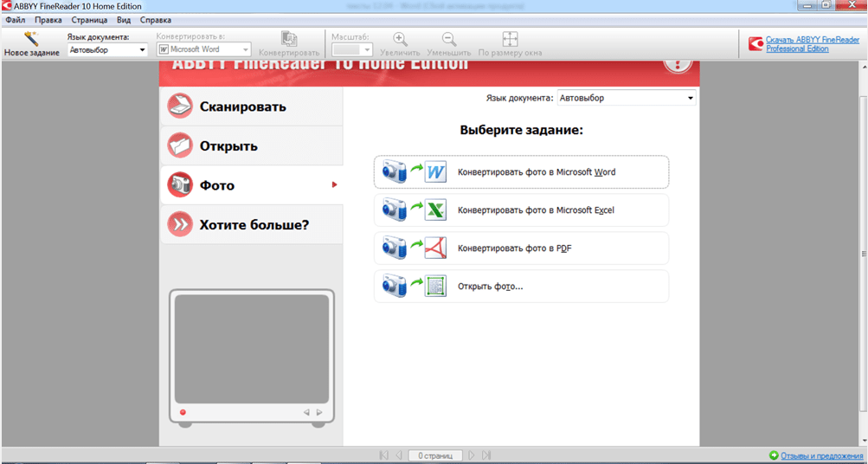This screenshot has height=464, width=868.
Task: Click the Open photo task icon
Action: coord(415,287)
